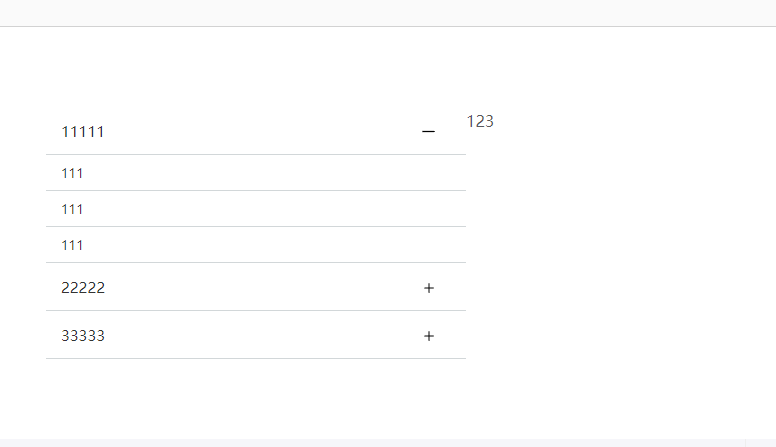This screenshot has height=447, width=776.
Task: Toggle the 22222 panel open via plus sign
Action: [x=429, y=288]
